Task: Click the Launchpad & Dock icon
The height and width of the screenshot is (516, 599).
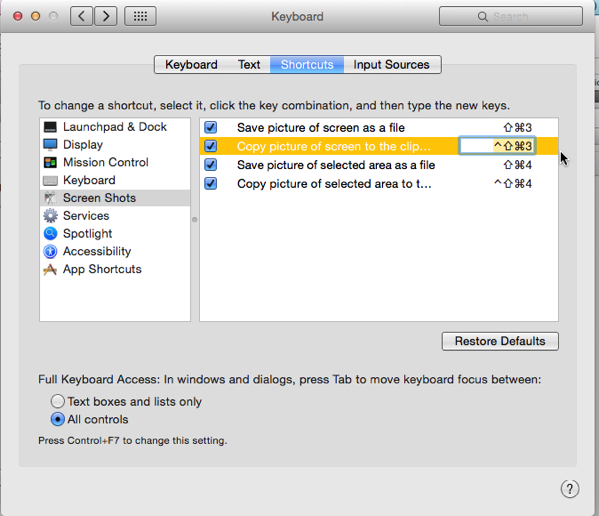Action: click(x=50, y=127)
